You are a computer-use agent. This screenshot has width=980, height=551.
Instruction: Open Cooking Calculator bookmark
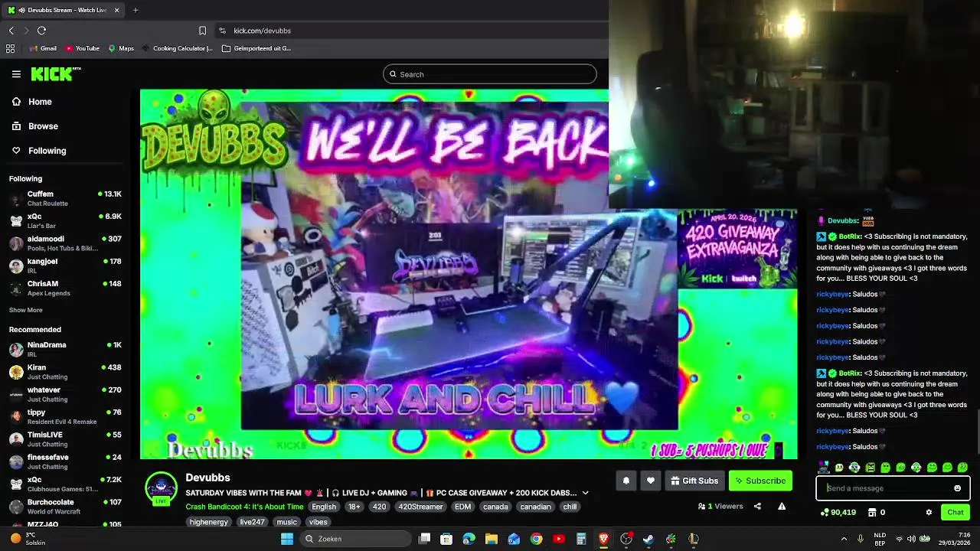[x=178, y=48]
